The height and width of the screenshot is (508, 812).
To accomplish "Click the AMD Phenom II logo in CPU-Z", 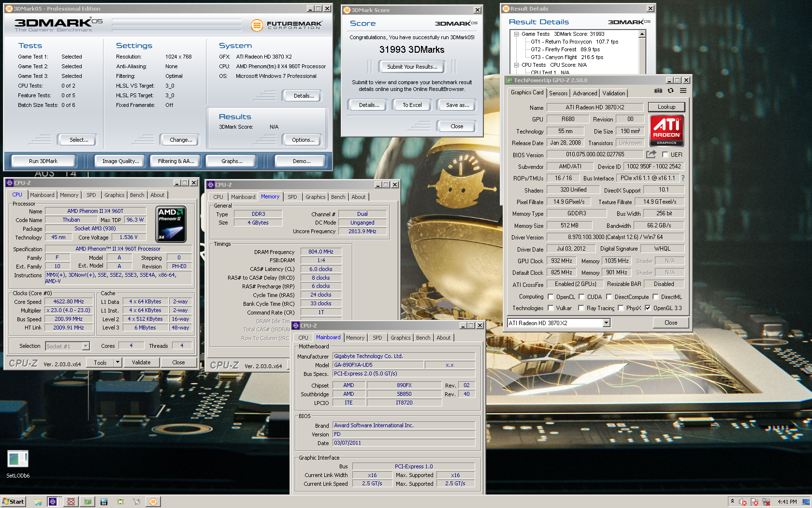I will tap(171, 224).
